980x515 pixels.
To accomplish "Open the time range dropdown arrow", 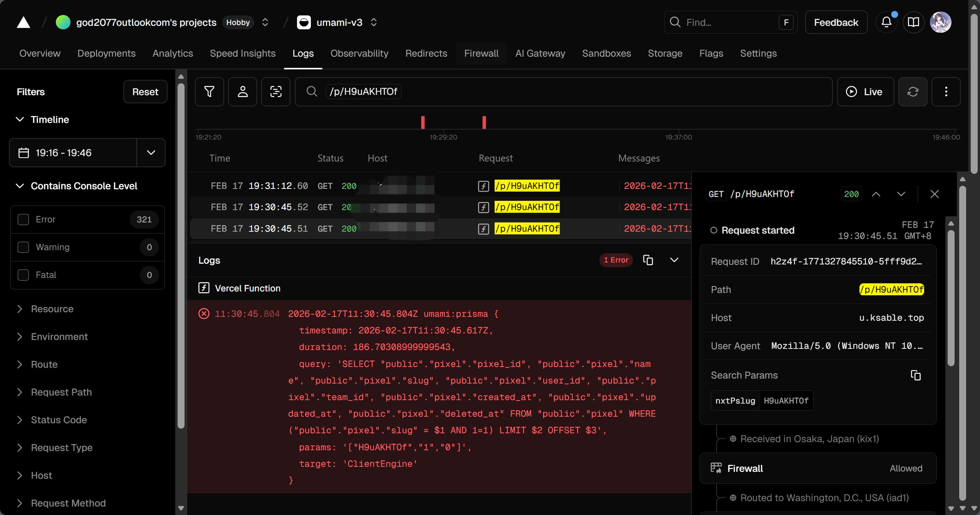I will pos(151,153).
